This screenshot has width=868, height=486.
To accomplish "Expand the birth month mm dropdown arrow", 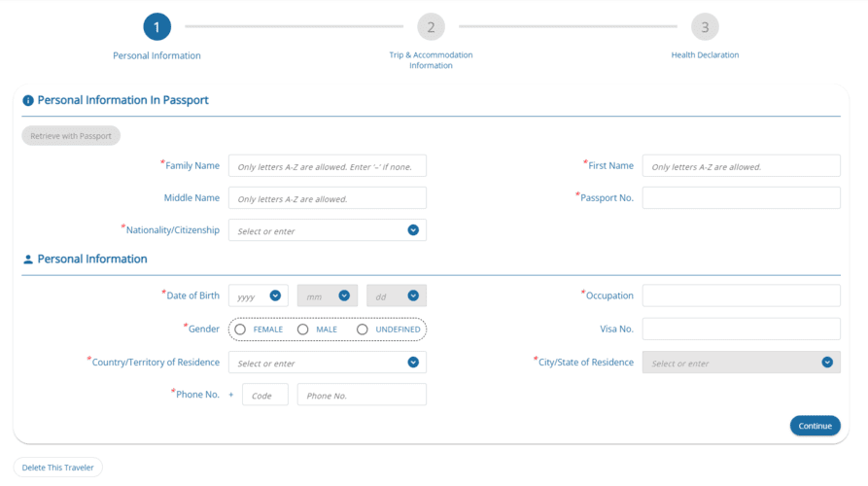I will (x=344, y=295).
